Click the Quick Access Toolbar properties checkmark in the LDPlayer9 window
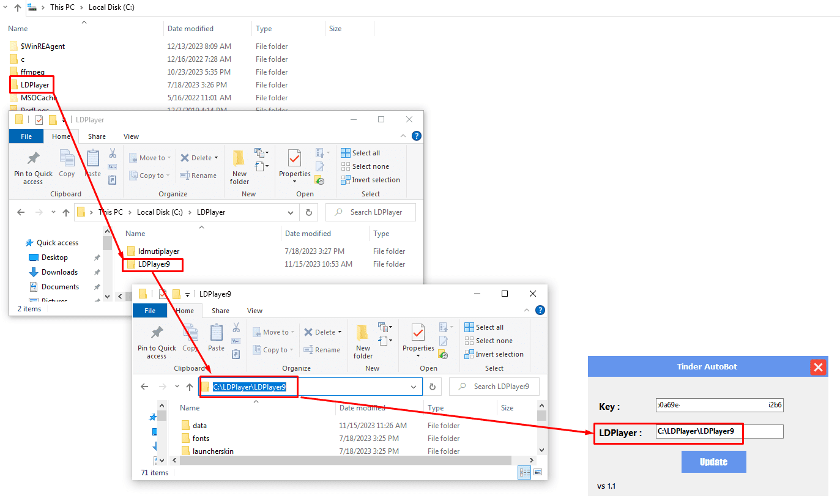840x504 pixels. [163, 294]
